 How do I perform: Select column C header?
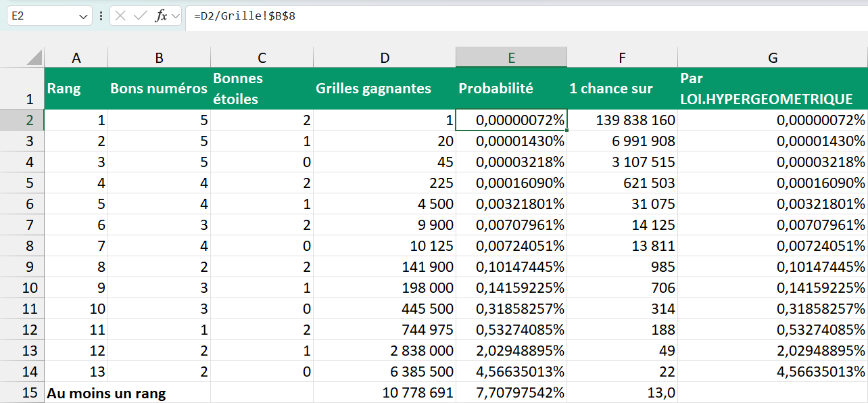coord(262,58)
